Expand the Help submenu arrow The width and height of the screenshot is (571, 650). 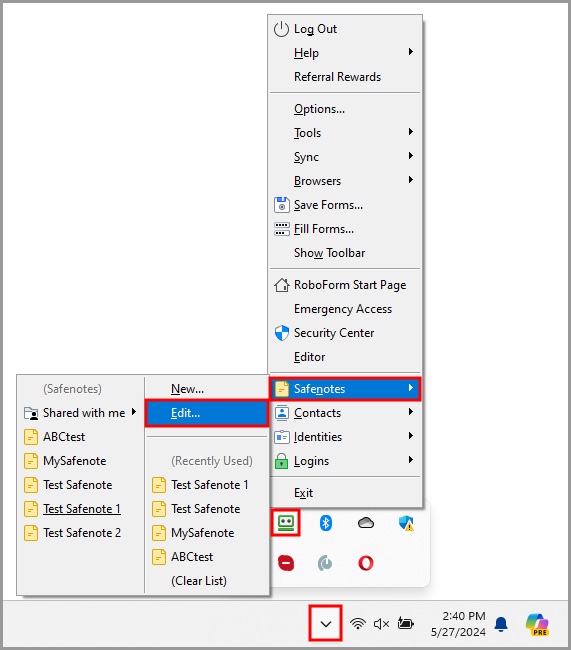[411, 52]
